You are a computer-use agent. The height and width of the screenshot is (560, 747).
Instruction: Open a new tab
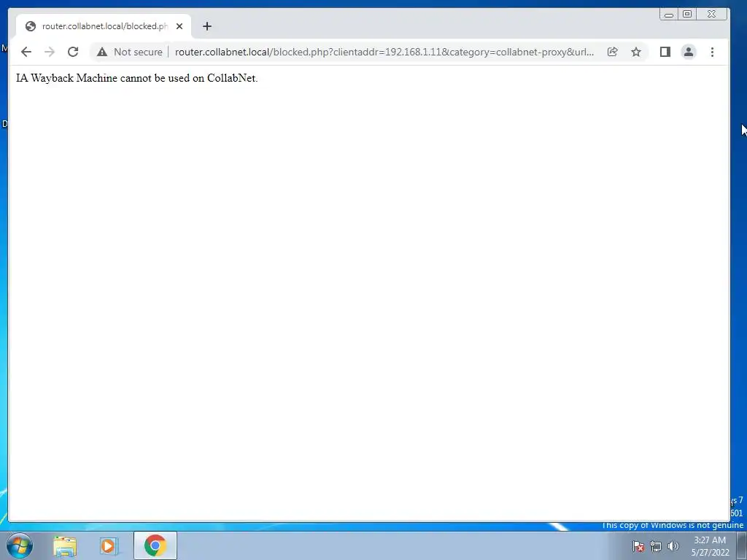(206, 26)
